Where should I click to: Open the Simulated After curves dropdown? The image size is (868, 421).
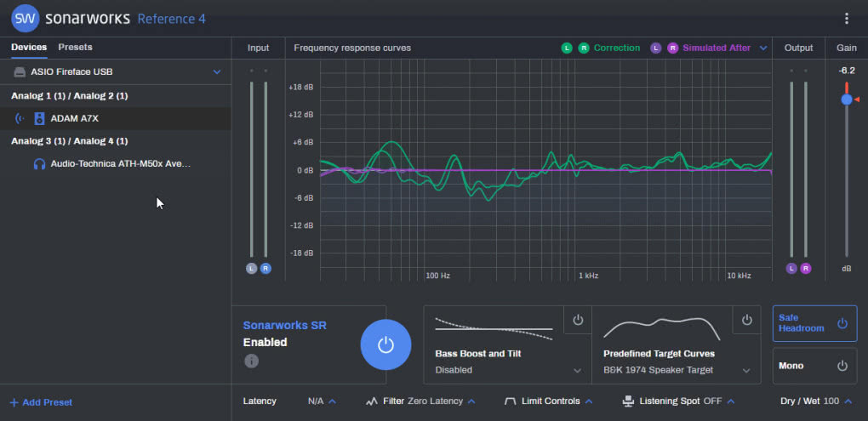[763, 48]
